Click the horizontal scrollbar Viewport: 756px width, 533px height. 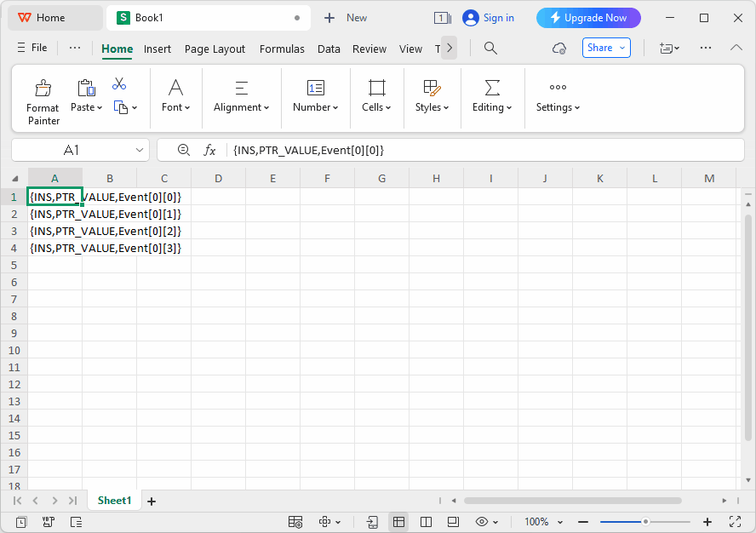coord(573,501)
